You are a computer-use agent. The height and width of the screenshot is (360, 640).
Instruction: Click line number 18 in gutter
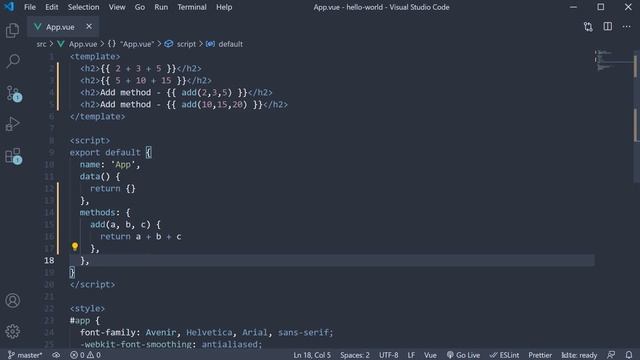49,260
